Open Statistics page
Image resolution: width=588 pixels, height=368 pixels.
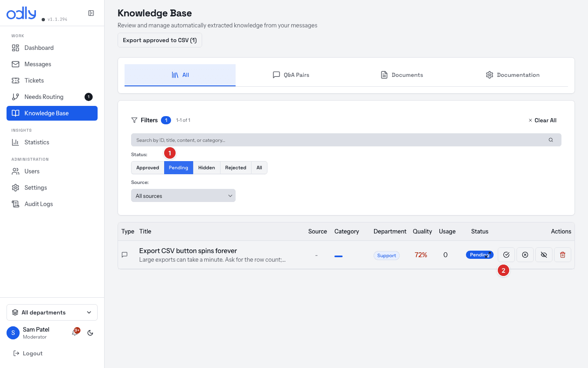tap(52, 142)
